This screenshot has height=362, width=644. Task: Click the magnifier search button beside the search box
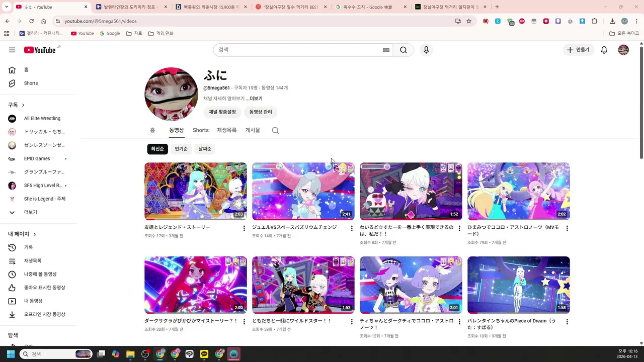tap(404, 50)
